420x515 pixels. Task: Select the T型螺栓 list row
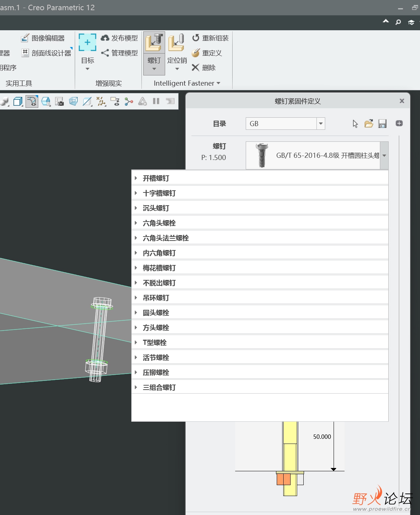pyautogui.click(x=260, y=343)
